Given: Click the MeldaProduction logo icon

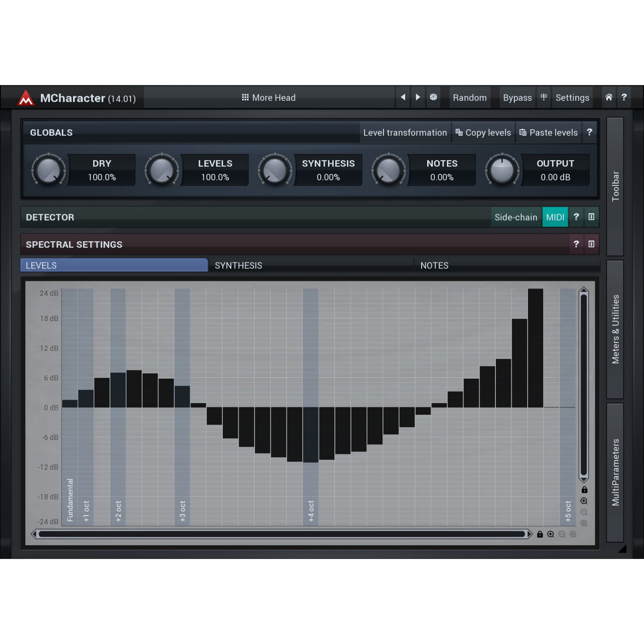Looking at the screenshot, I should [26, 98].
